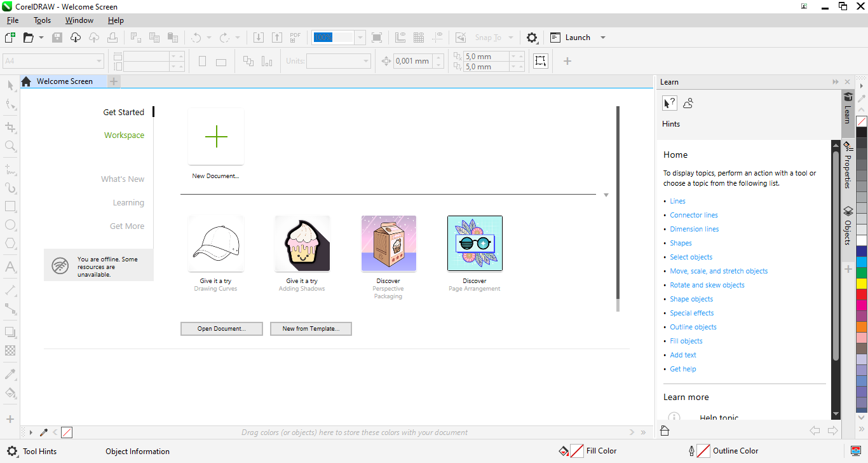
Task: Click the Options gear icon in toolbar
Action: (532, 38)
